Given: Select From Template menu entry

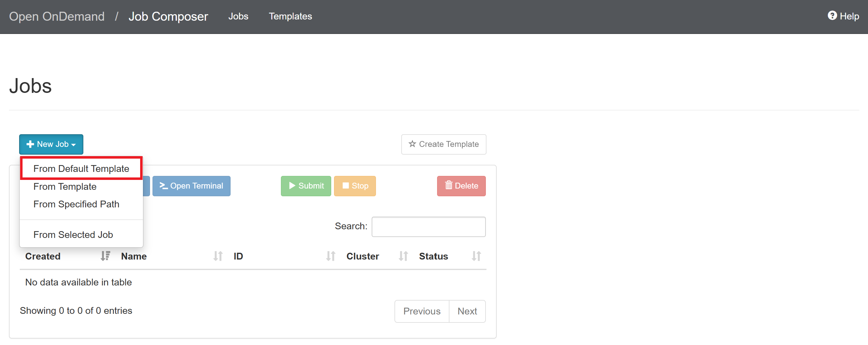Looking at the screenshot, I should (x=65, y=186).
